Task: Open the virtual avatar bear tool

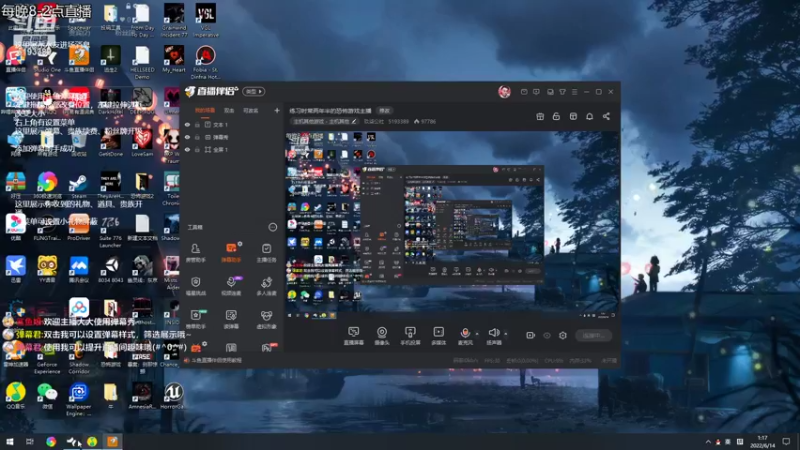Action: (x=266, y=319)
